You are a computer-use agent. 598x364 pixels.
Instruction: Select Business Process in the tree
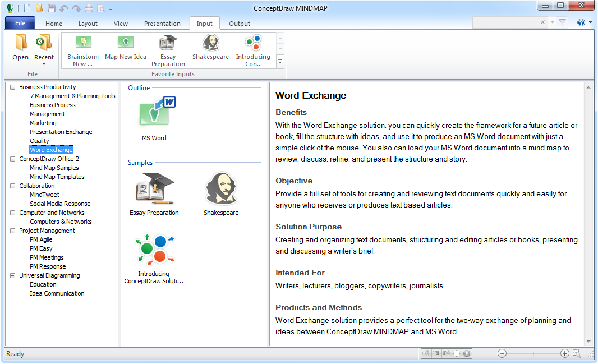click(x=53, y=105)
